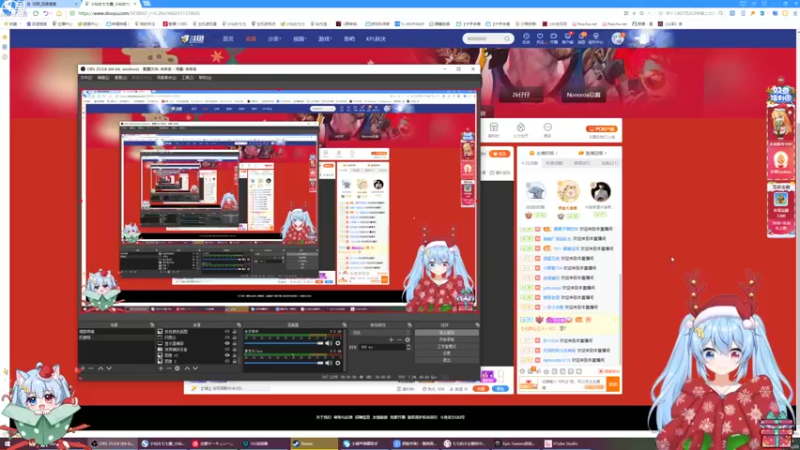Open Epic Games launcher from Windows taskbar
This screenshot has height=450, width=800.
coord(515,444)
